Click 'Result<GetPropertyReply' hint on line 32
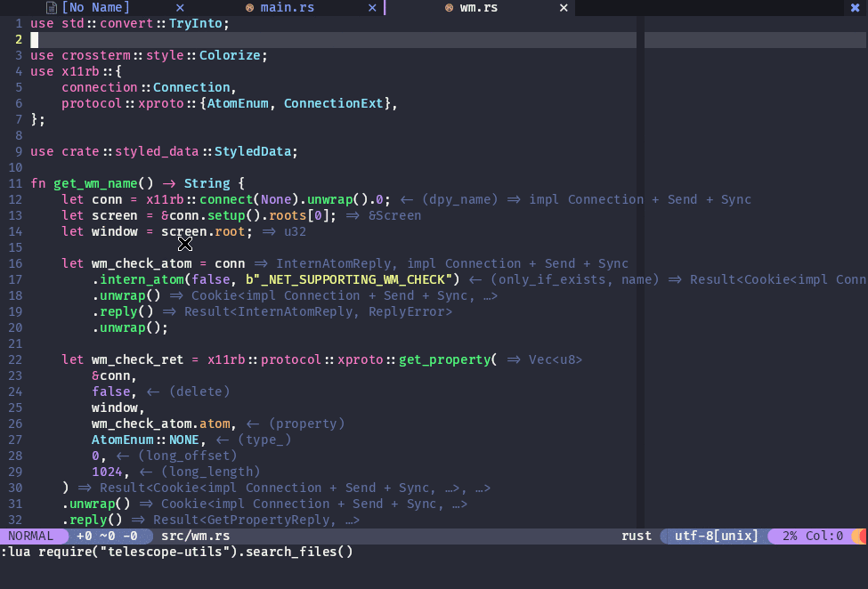Viewport: 868px width, 589px height. (241, 520)
